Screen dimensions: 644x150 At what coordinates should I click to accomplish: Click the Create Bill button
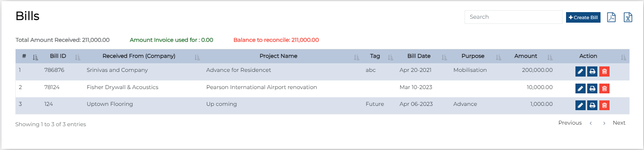[x=583, y=18]
